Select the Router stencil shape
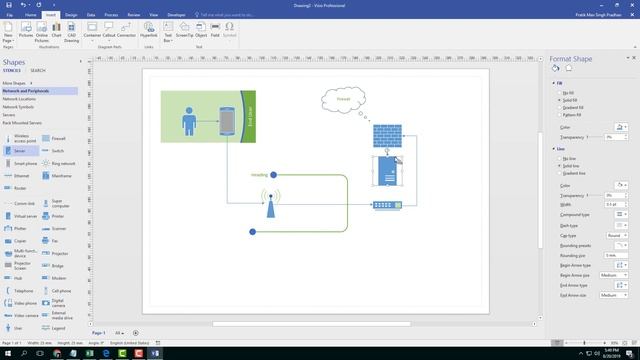 [16, 188]
